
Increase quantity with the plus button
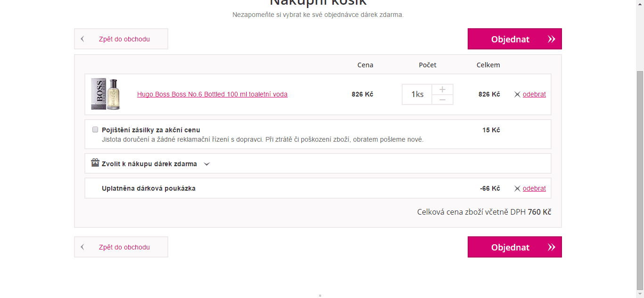[442, 89]
